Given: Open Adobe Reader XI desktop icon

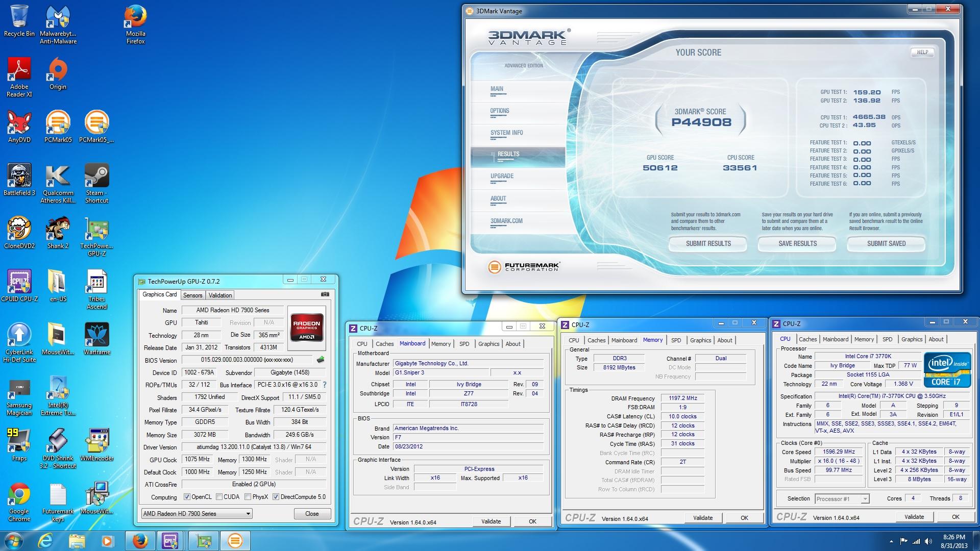Looking at the screenshot, I should (x=19, y=78).
